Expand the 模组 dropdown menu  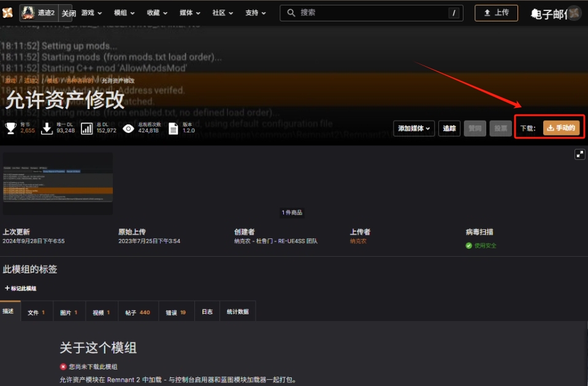pyautogui.click(x=124, y=13)
